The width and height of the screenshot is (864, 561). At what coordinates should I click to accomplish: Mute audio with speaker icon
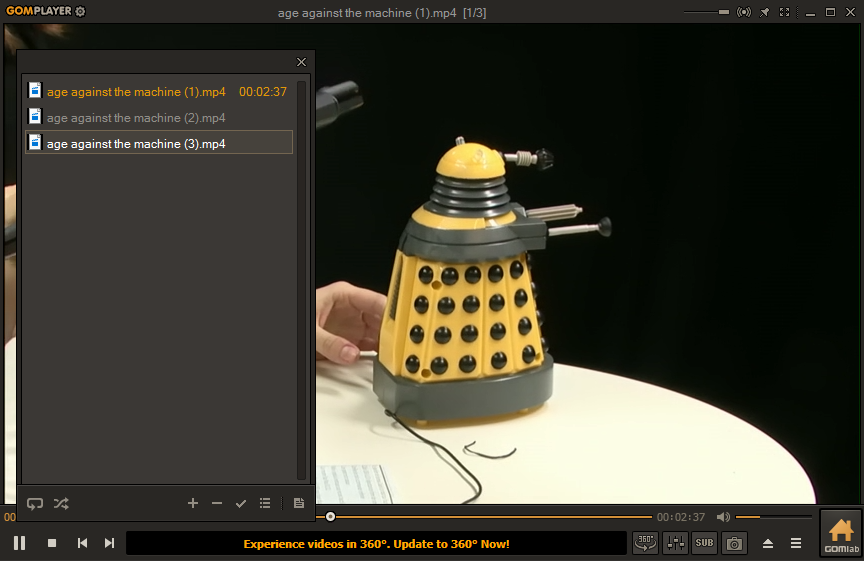(723, 517)
